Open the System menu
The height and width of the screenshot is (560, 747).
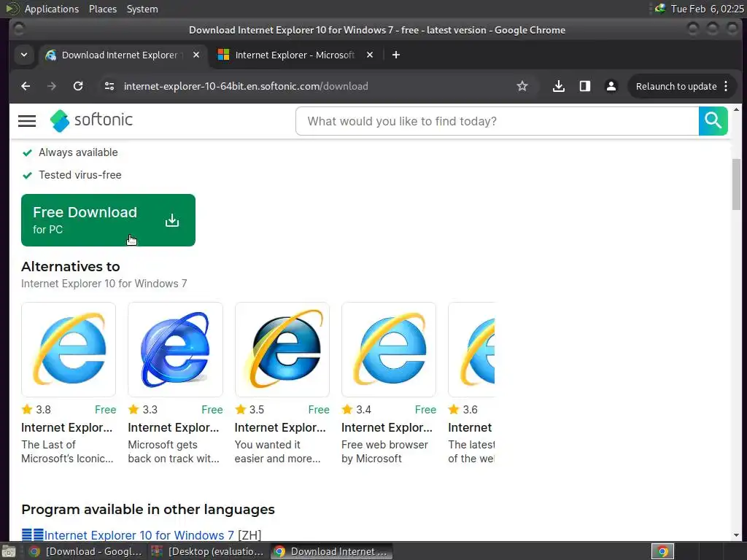(x=142, y=9)
